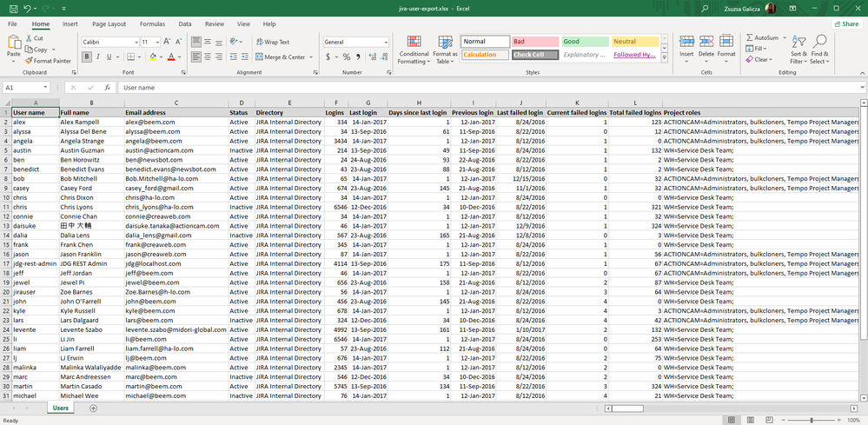Select the Email address header cell
This screenshot has width=868, height=425.
pos(176,112)
